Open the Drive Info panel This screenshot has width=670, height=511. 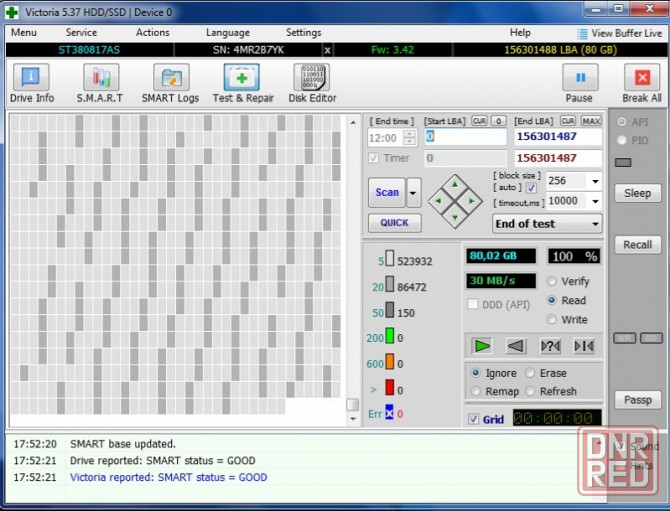[32, 83]
